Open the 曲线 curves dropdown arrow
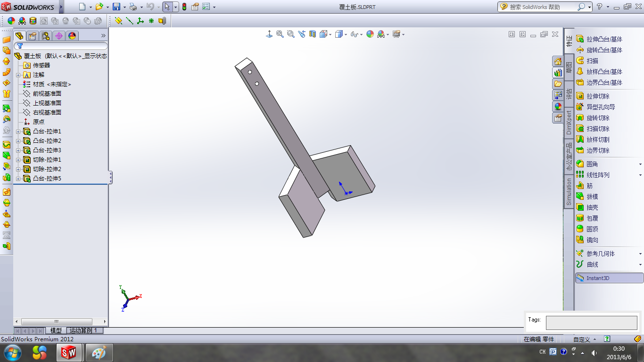Viewport: 644px width, 362px height. (x=640, y=264)
